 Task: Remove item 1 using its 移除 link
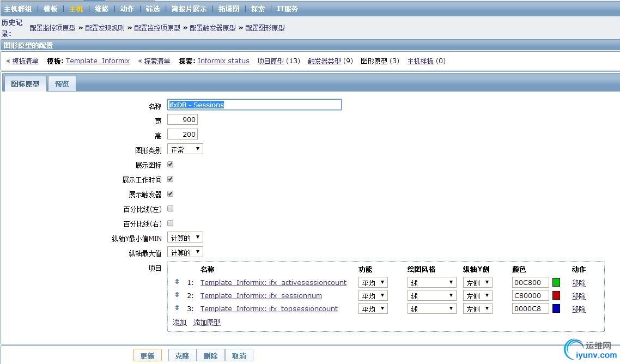coord(579,283)
